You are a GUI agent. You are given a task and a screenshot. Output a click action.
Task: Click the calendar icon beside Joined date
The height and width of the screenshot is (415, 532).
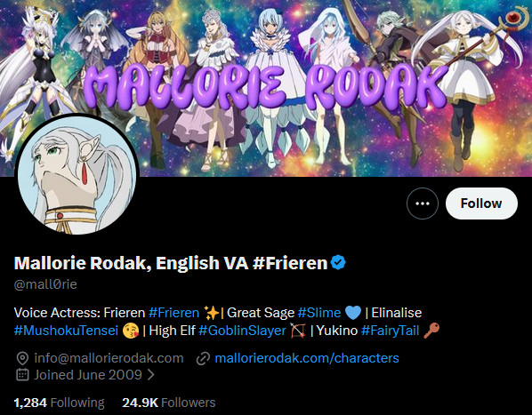point(22,375)
